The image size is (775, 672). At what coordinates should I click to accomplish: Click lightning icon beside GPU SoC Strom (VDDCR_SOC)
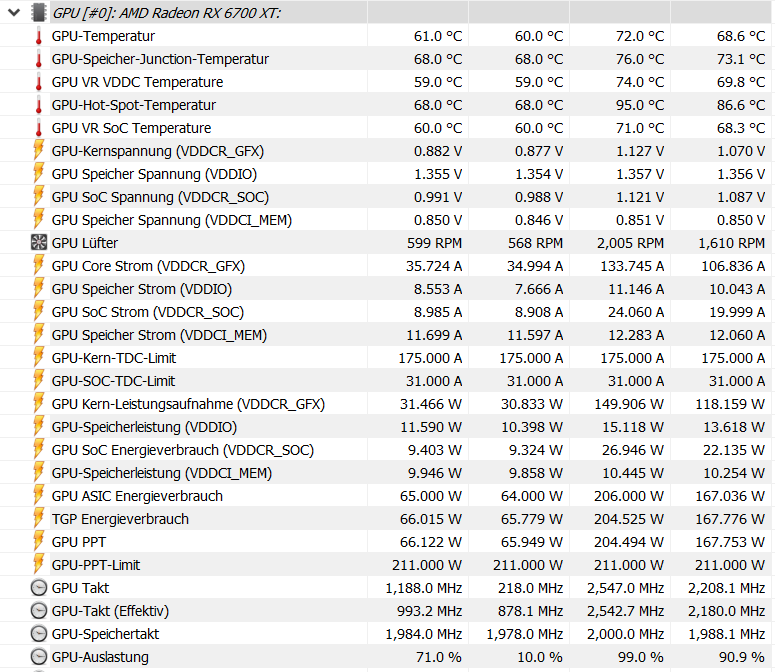(39, 311)
